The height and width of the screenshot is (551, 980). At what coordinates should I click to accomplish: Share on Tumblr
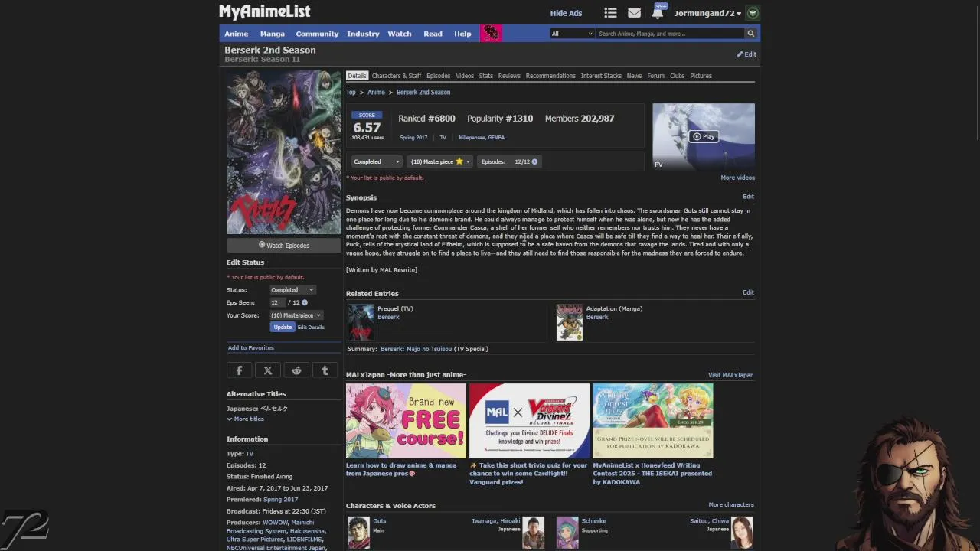[325, 371]
